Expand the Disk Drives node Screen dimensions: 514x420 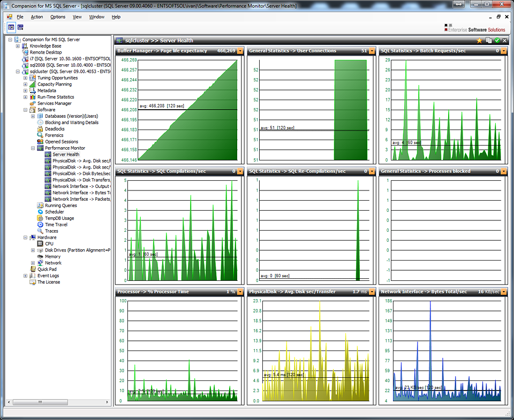tap(33, 250)
